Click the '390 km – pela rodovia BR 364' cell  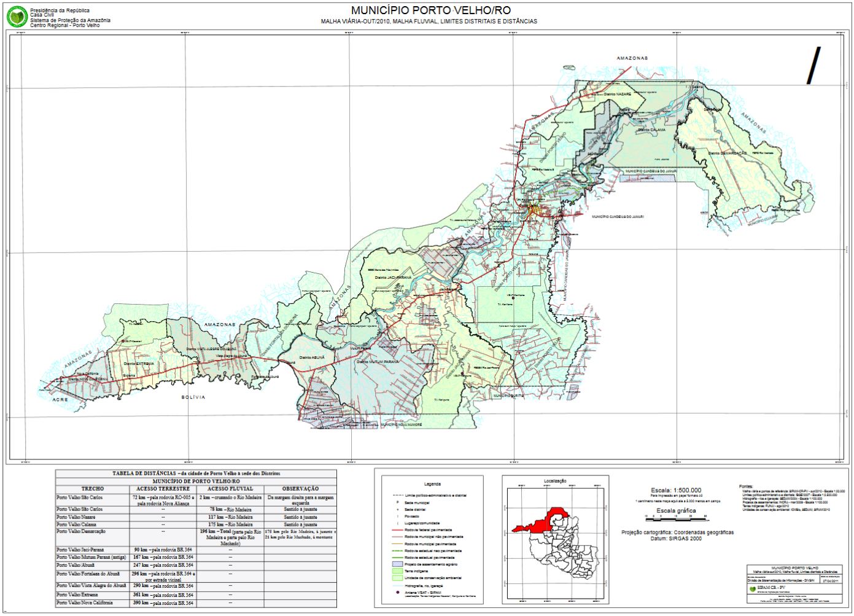tap(163, 602)
